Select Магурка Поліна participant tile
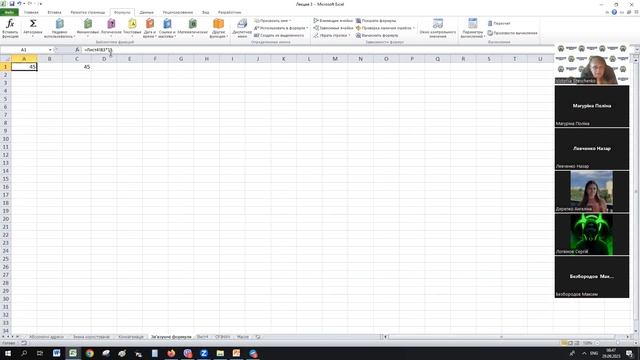Screen dimensions: 640x360 coord(592,106)
